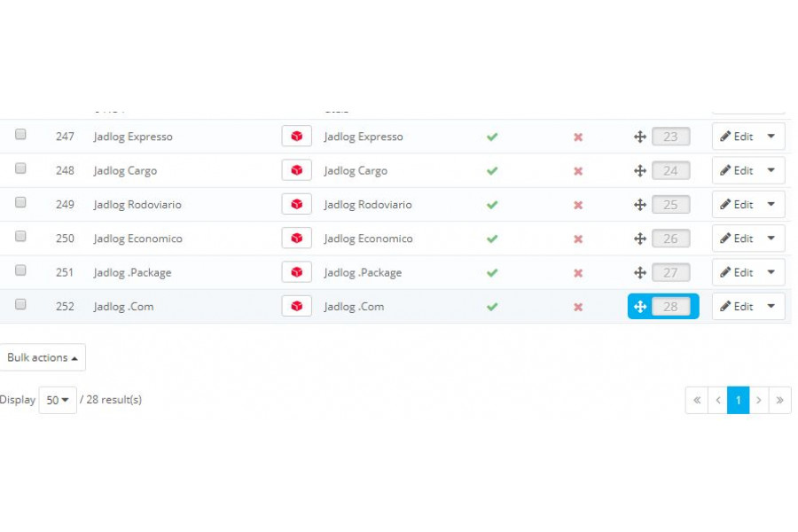
Task: Click red cross for Jadlog .Com
Action: 578,307
